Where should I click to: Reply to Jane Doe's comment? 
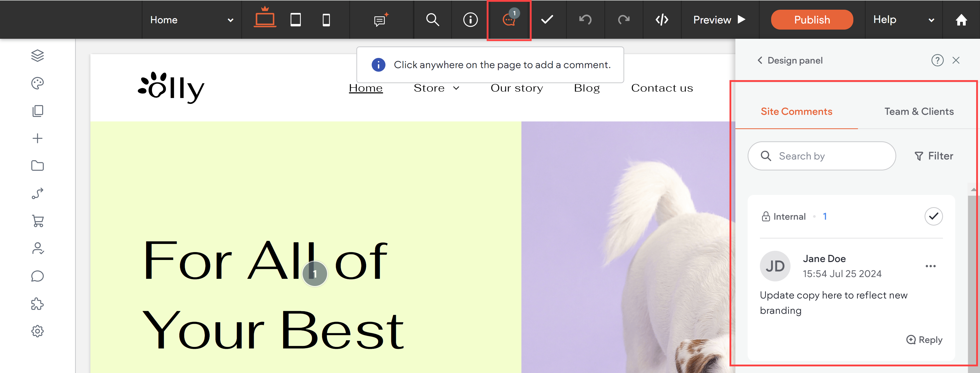pyautogui.click(x=924, y=340)
